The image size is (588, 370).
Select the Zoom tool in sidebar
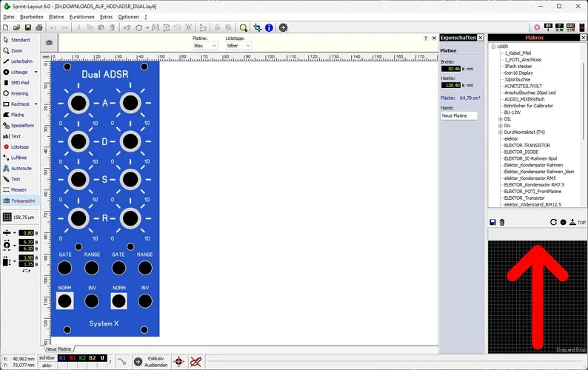click(x=13, y=50)
